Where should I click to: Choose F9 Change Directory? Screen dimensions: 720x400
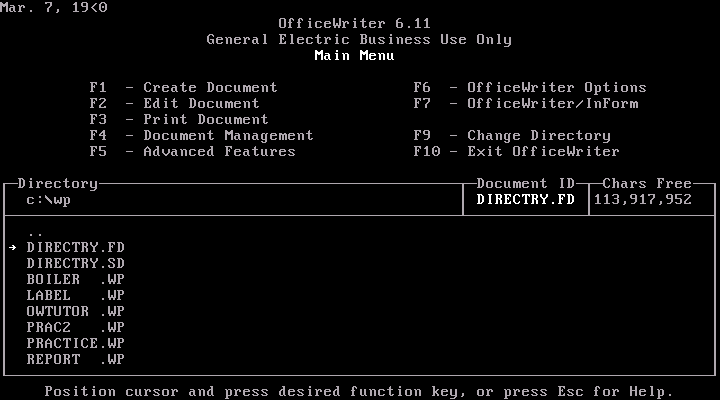click(512, 135)
